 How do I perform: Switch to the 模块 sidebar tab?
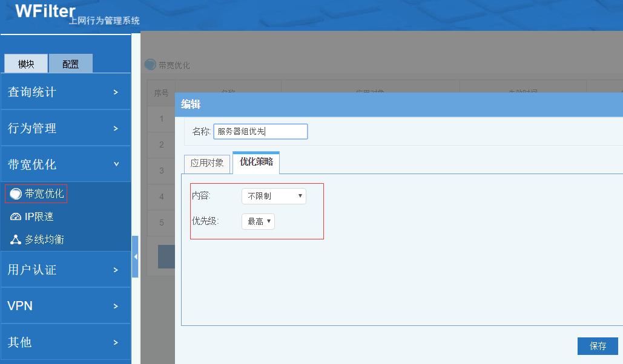[26, 64]
